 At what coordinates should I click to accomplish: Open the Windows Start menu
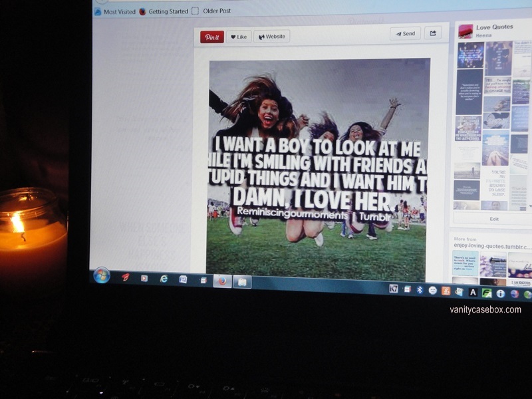102,275
